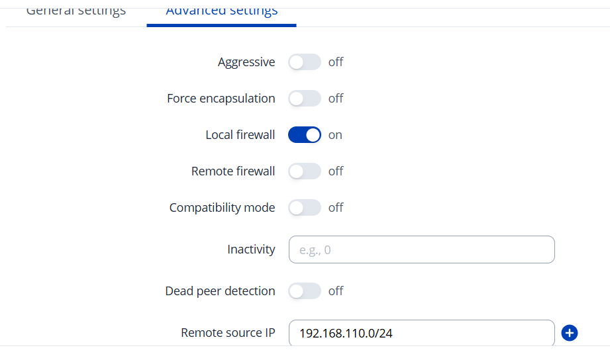Enable the Remote firewall switch
This screenshot has height=364, width=610.
click(304, 171)
